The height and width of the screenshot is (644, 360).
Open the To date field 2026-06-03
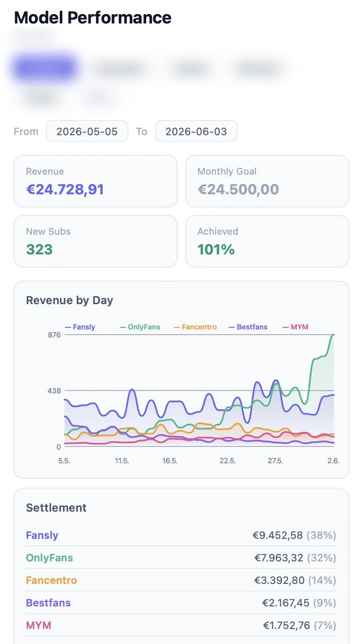pyautogui.click(x=196, y=131)
